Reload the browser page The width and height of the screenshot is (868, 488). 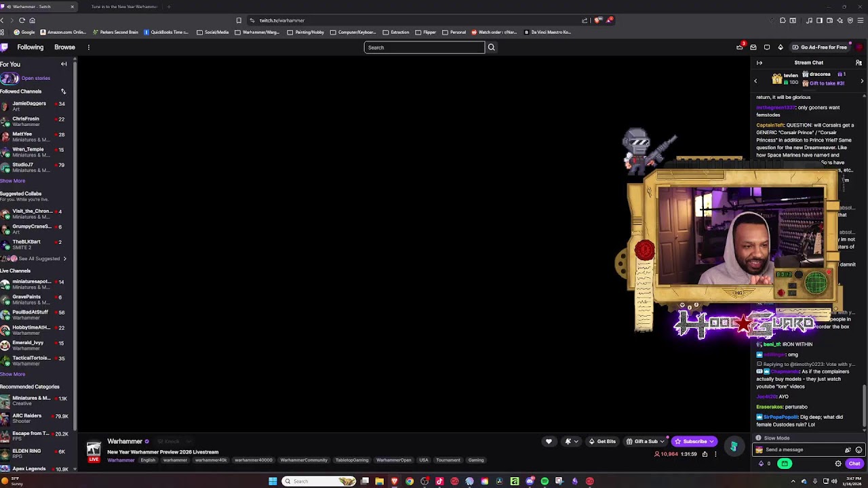tap(22, 20)
